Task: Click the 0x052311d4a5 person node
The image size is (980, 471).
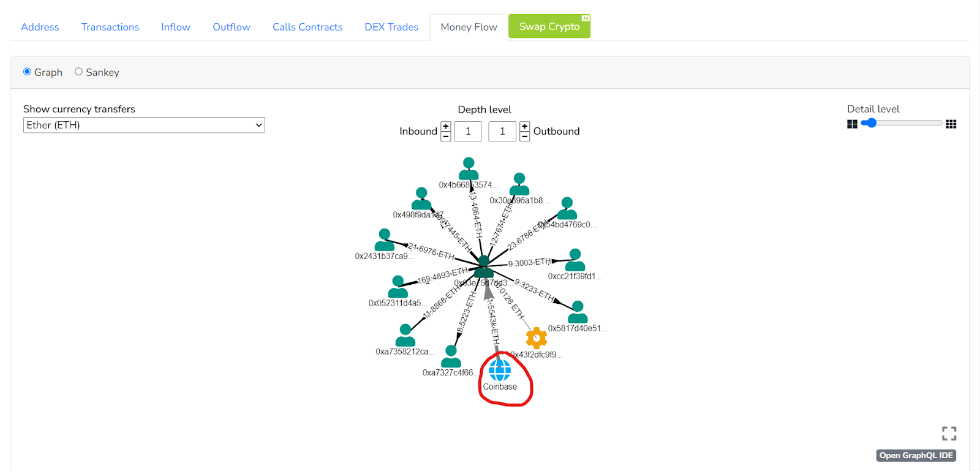Action: 398,286
